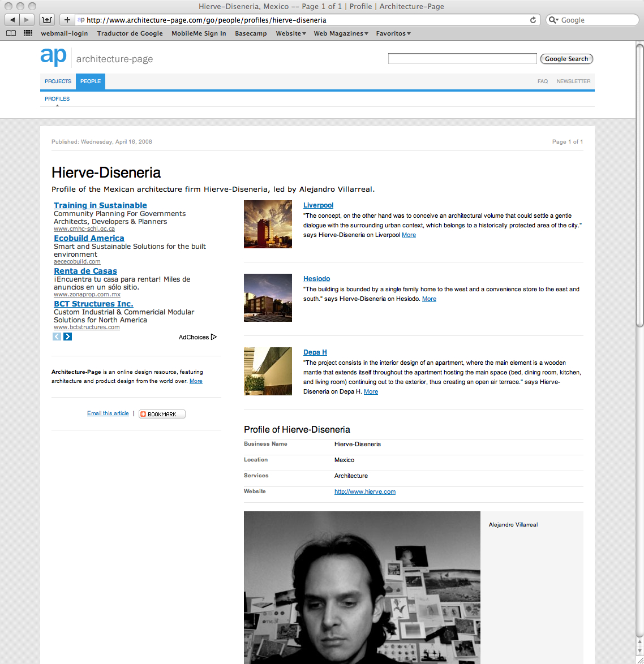Click the Google Search button

point(566,59)
